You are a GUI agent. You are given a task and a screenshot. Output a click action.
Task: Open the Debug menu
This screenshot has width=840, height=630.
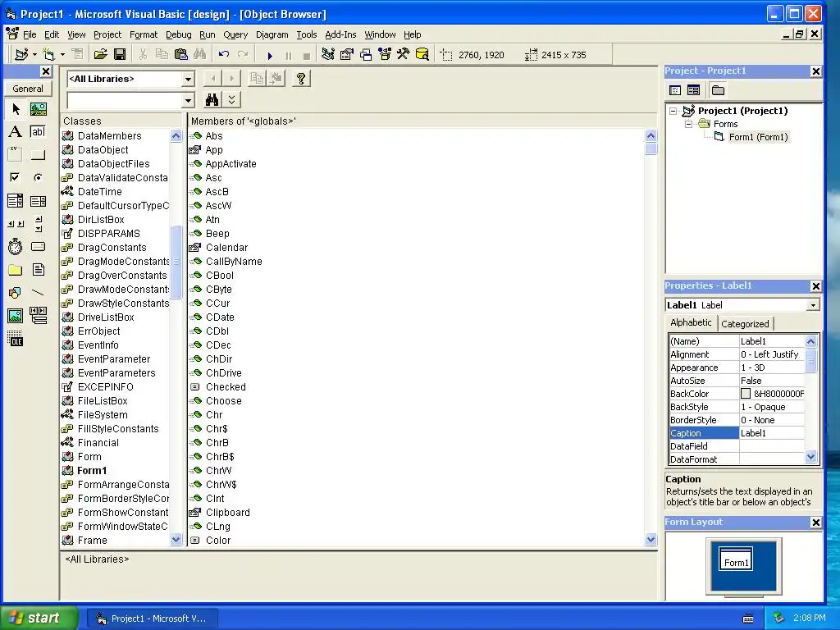pyautogui.click(x=178, y=34)
